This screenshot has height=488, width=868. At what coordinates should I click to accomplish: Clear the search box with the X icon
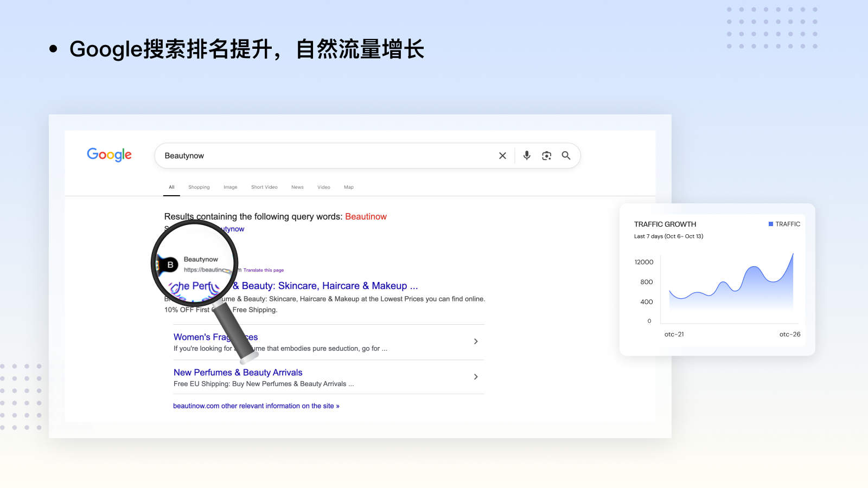coord(502,156)
